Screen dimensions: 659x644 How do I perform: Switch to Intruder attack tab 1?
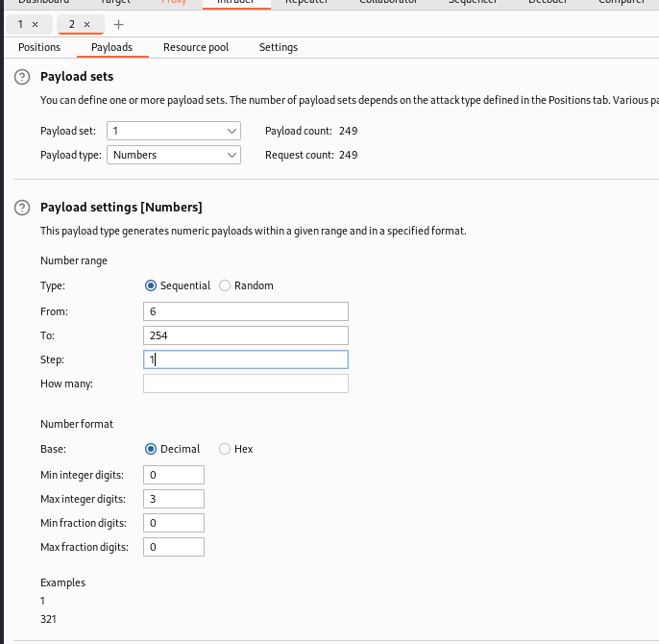pyautogui.click(x=20, y=24)
